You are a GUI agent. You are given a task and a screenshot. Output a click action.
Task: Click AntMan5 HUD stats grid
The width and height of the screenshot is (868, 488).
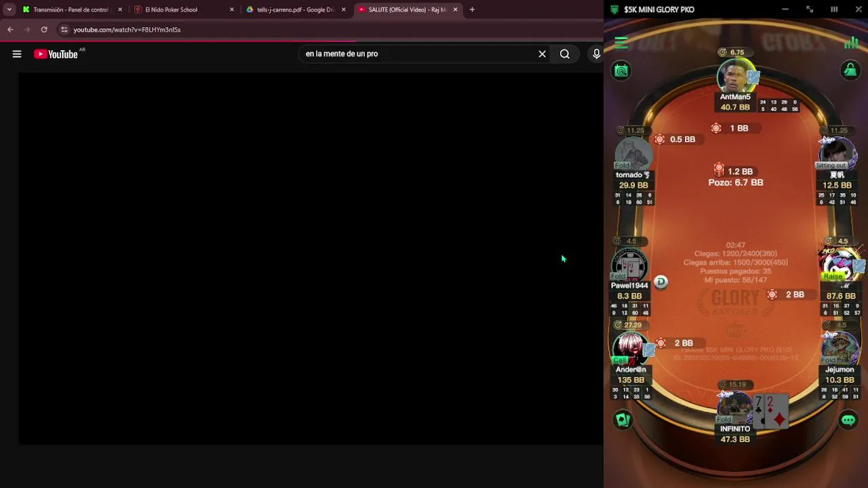pos(778,106)
